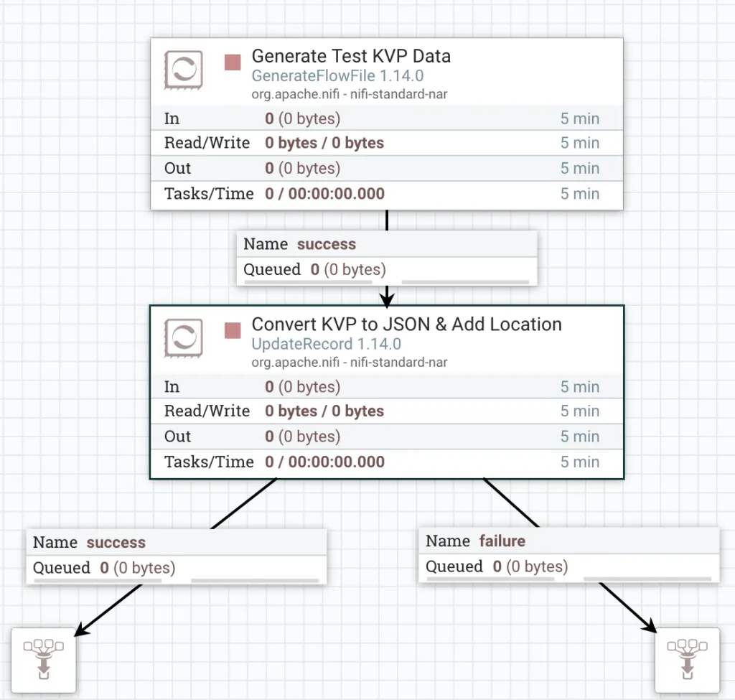
Task: Click the UpdateRecord 1.14.0 type text
Action: (326, 344)
